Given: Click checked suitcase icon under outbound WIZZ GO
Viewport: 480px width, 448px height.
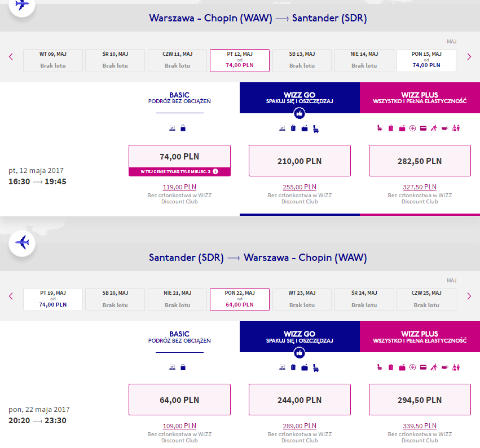Looking at the screenshot, I should coord(293,128).
